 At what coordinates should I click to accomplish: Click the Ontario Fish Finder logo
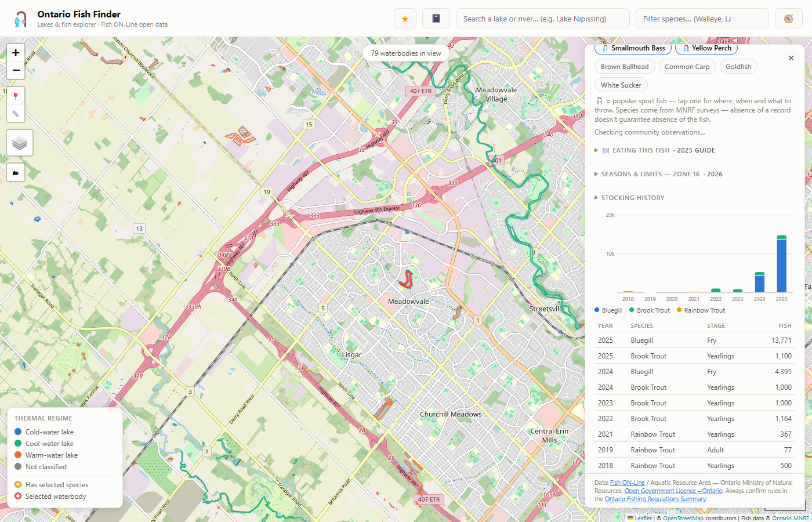coord(21,19)
